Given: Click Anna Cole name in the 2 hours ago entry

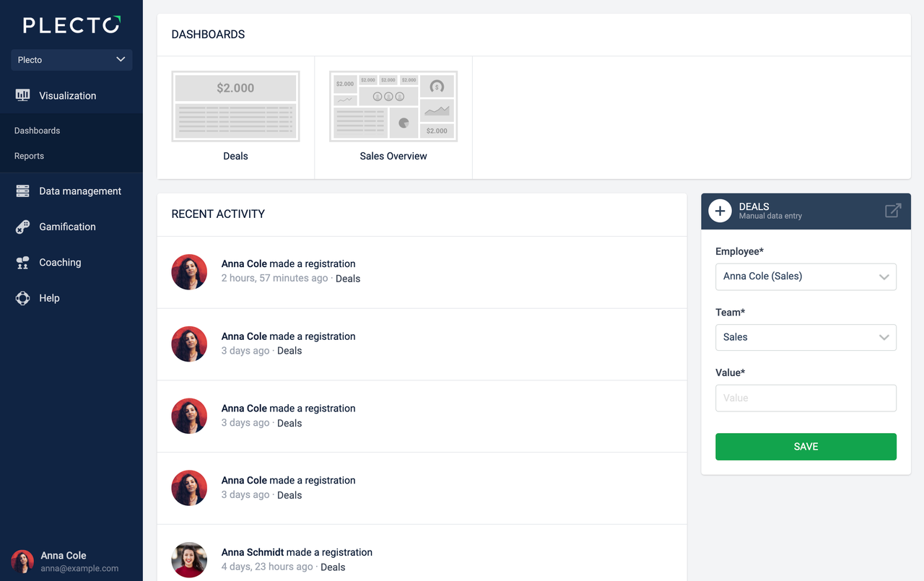Looking at the screenshot, I should click(x=244, y=263).
